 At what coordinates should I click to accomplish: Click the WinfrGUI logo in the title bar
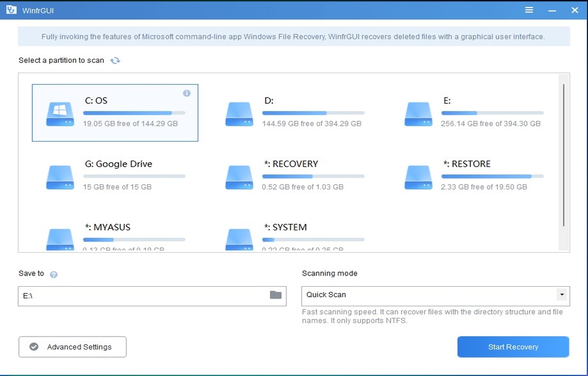coord(10,10)
